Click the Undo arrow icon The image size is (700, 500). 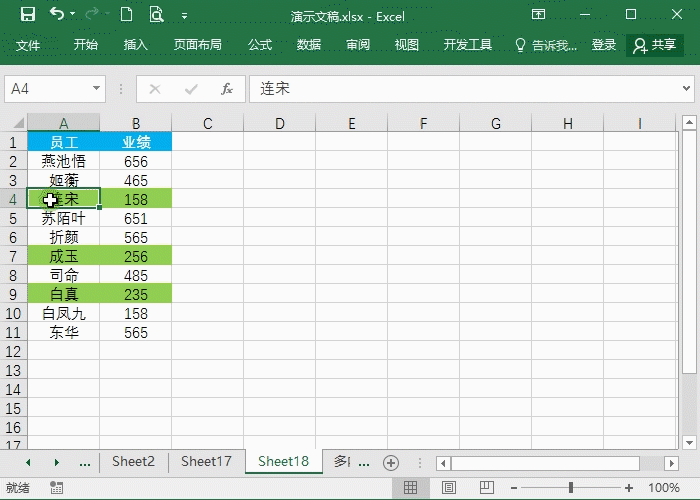tap(57, 15)
